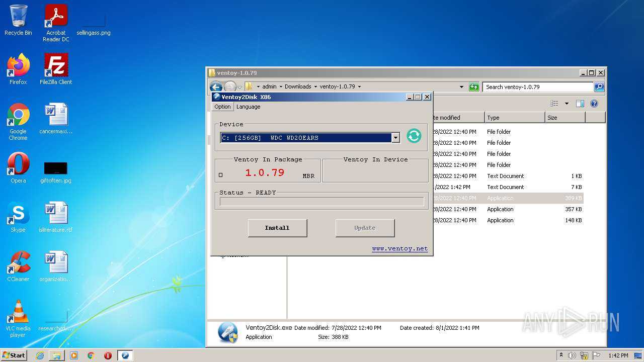Open the Explorer recent pages dropdown
Viewport: 644px width, 362px height.
point(240,87)
